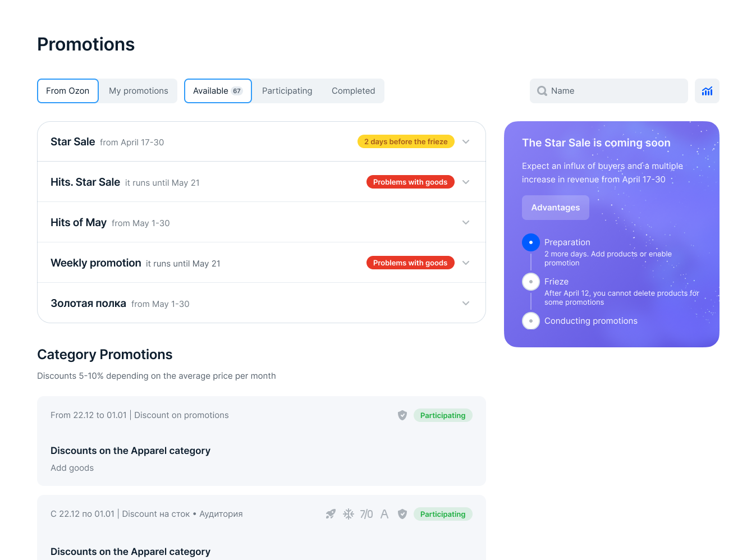
Task: Open the Weekly promotion title
Action: point(96,263)
